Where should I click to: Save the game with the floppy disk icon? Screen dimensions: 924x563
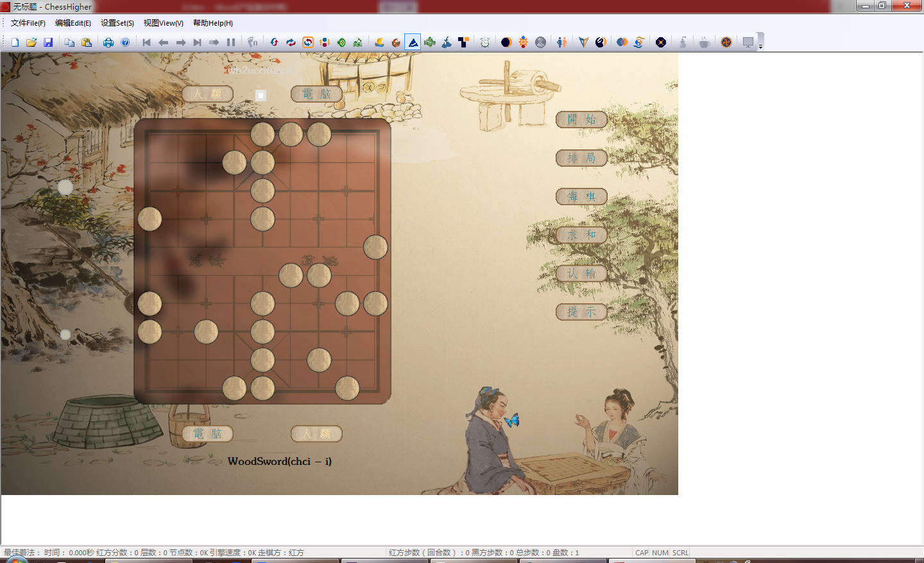(48, 42)
